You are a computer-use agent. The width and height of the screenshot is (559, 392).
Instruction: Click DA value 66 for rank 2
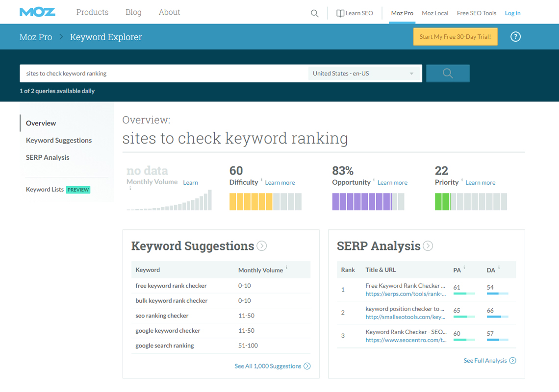click(490, 310)
